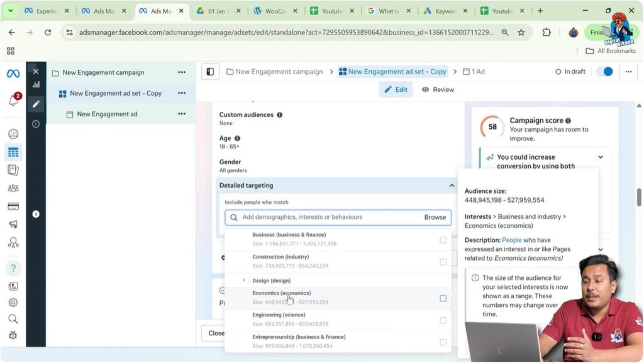Image resolution: width=644 pixels, height=363 pixels.
Task: Check Construction (industry) checkbox
Action: click(x=443, y=262)
